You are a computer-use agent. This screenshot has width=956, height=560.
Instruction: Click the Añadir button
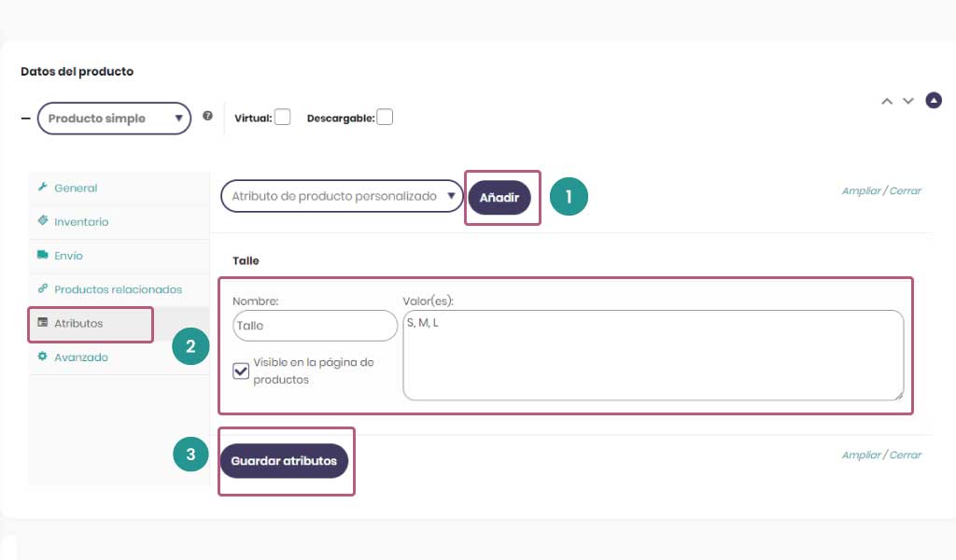coord(499,198)
